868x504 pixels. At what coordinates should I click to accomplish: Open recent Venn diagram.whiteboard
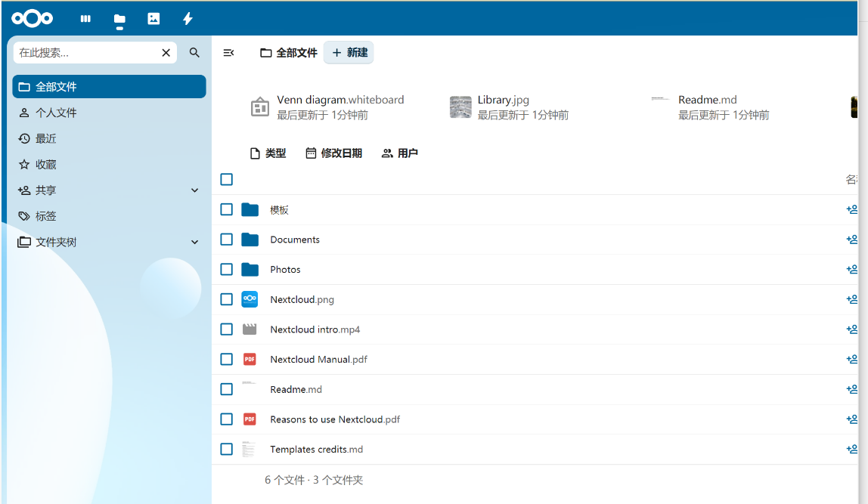click(x=327, y=107)
